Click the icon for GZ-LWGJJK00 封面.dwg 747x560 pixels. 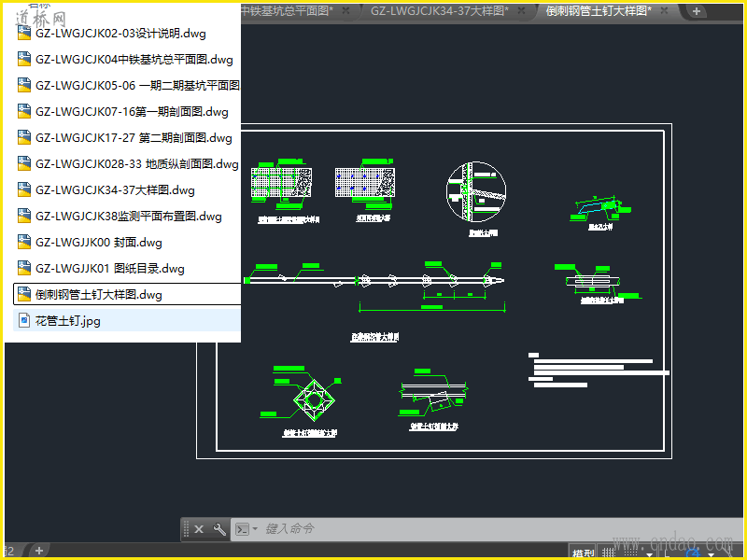pos(24,243)
